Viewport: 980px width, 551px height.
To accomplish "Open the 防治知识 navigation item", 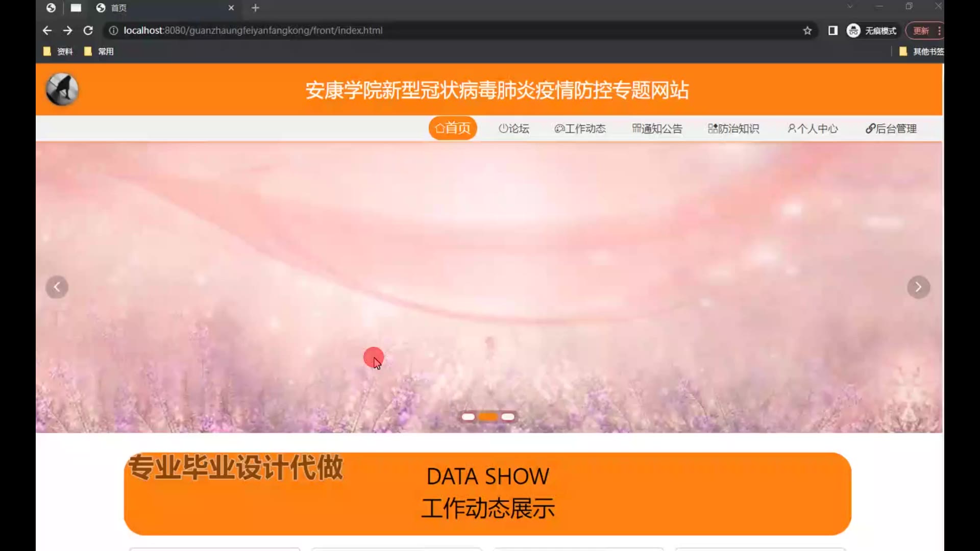I will click(x=733, y=129).
